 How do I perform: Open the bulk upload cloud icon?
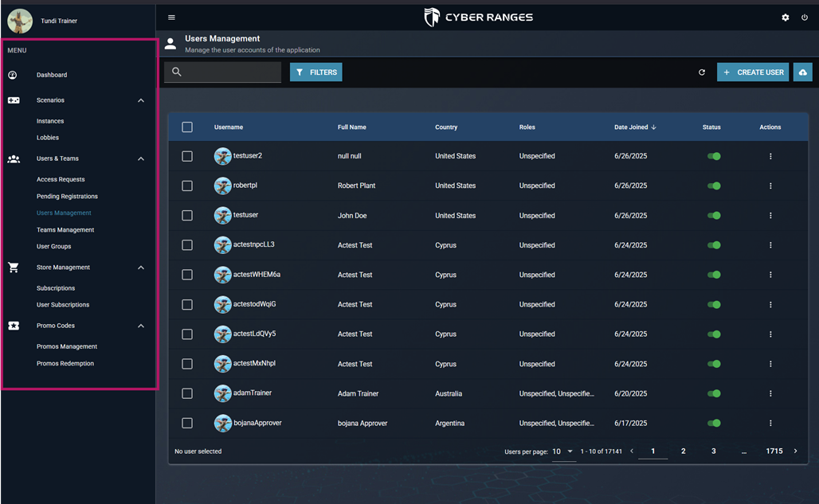click(802, 72)
